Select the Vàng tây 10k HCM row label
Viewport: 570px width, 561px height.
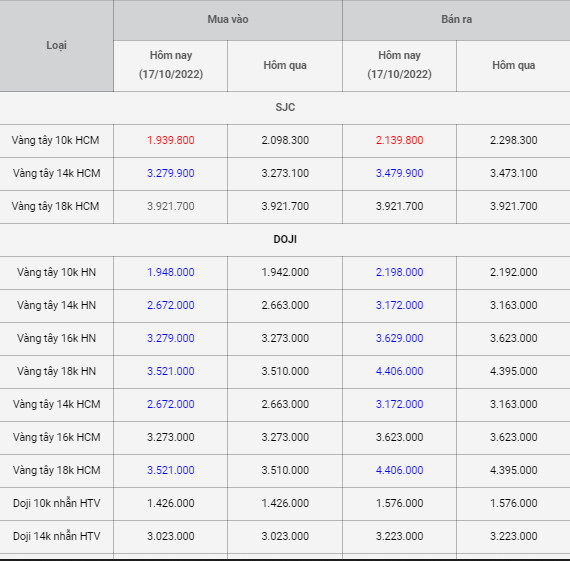[56, 140]
